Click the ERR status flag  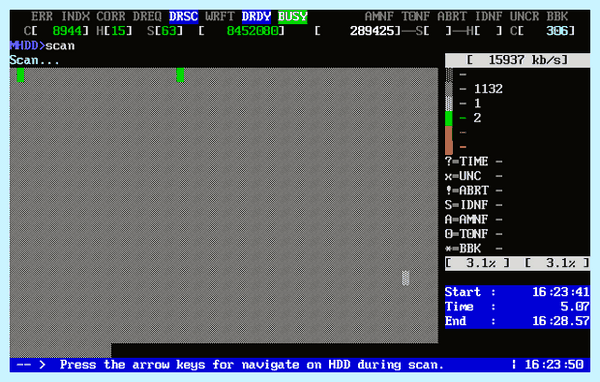pyautogui.click(x=42, y=16)
